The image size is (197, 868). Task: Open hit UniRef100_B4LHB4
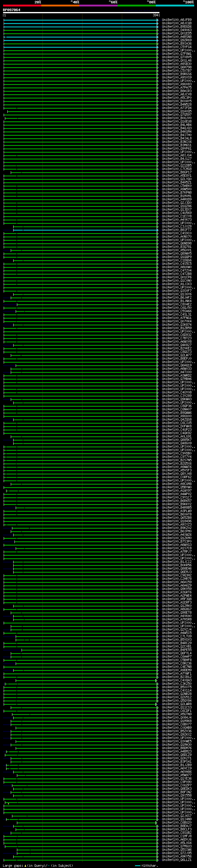point(176,125)
